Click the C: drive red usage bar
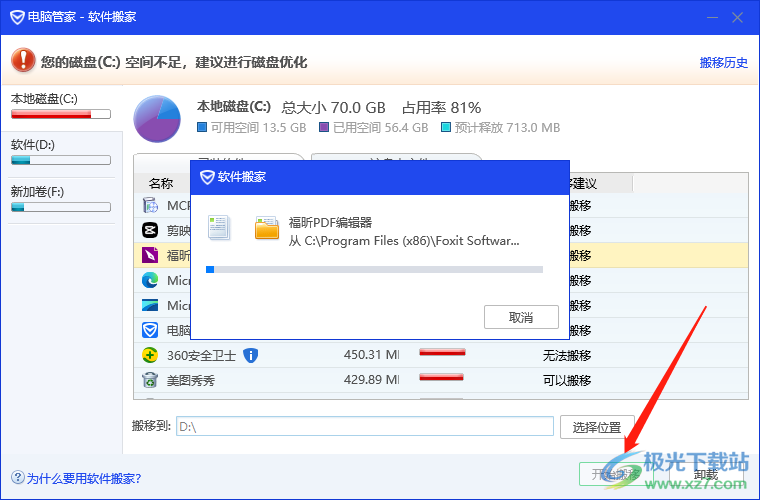 pos(61,114)
